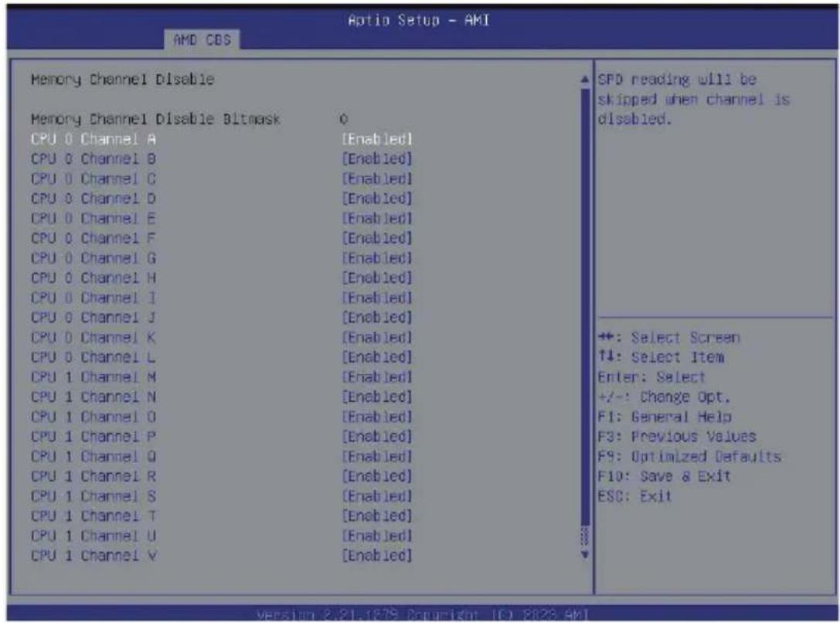Click the +/-: Change Opt. hint
The width and height of the screenshot is (840, 623).
(665, 397)
